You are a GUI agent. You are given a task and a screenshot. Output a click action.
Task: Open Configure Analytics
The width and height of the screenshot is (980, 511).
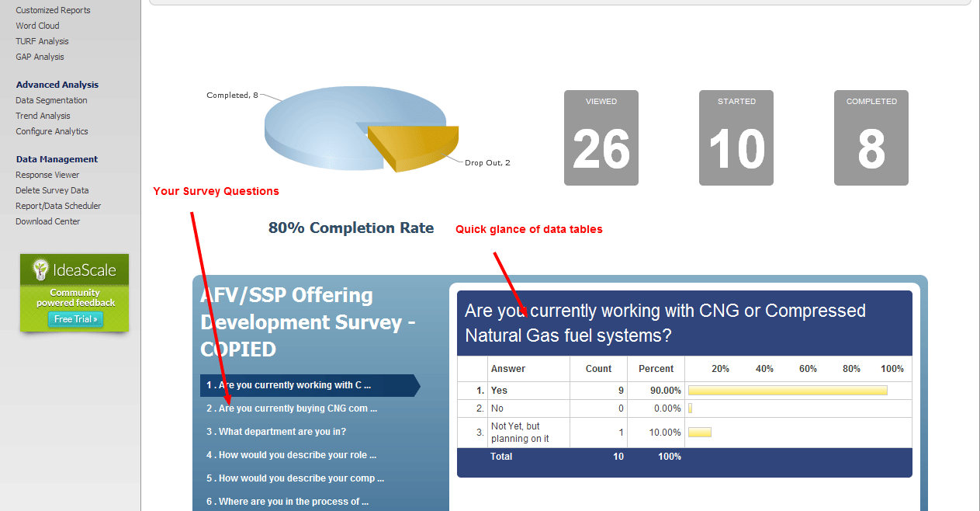pyautogui.click(x=52, y=131)
